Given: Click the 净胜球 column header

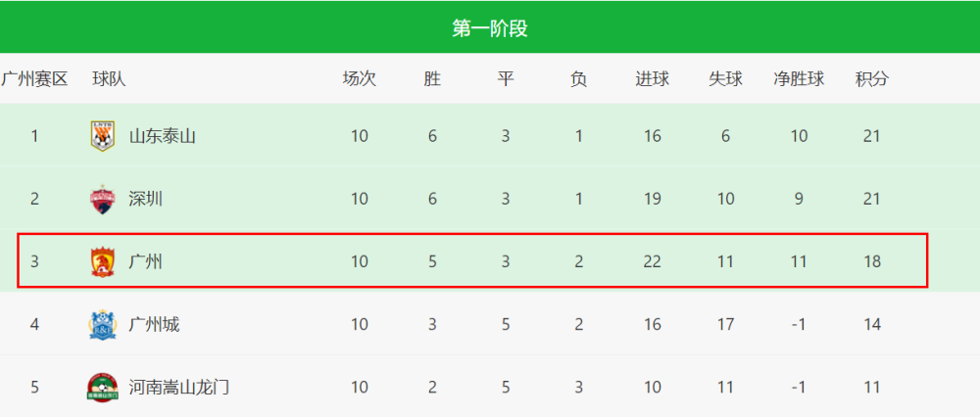Looking at the screenshot, I should tap(799, 79).
